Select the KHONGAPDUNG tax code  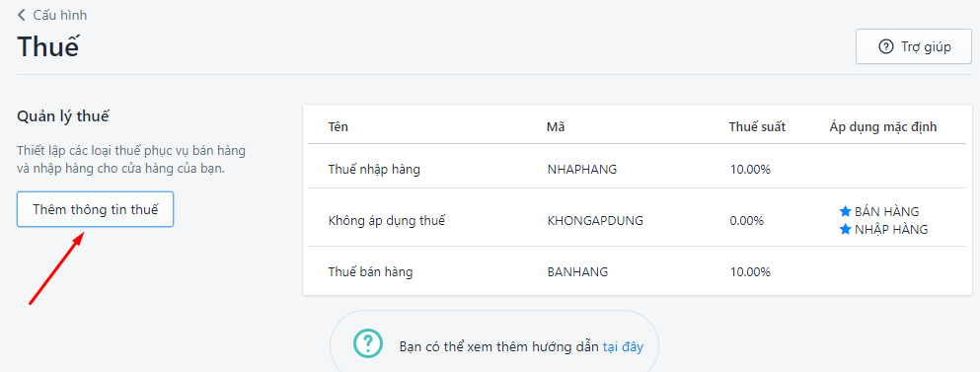pyautogui.click(x=595, y=220)
